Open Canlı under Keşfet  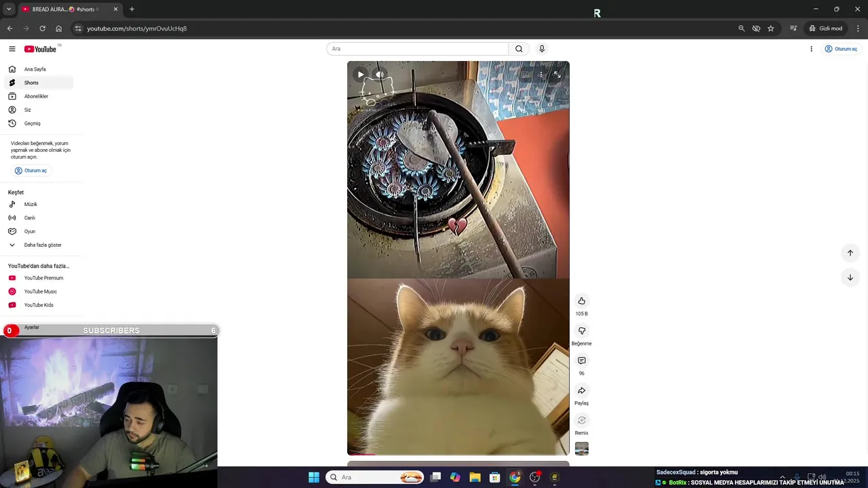pos(39,218)
